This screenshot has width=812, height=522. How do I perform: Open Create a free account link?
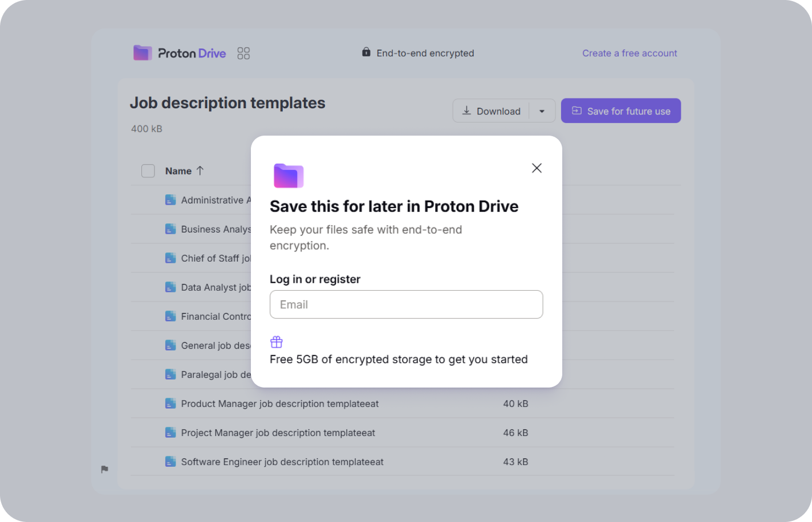point(630,53)
